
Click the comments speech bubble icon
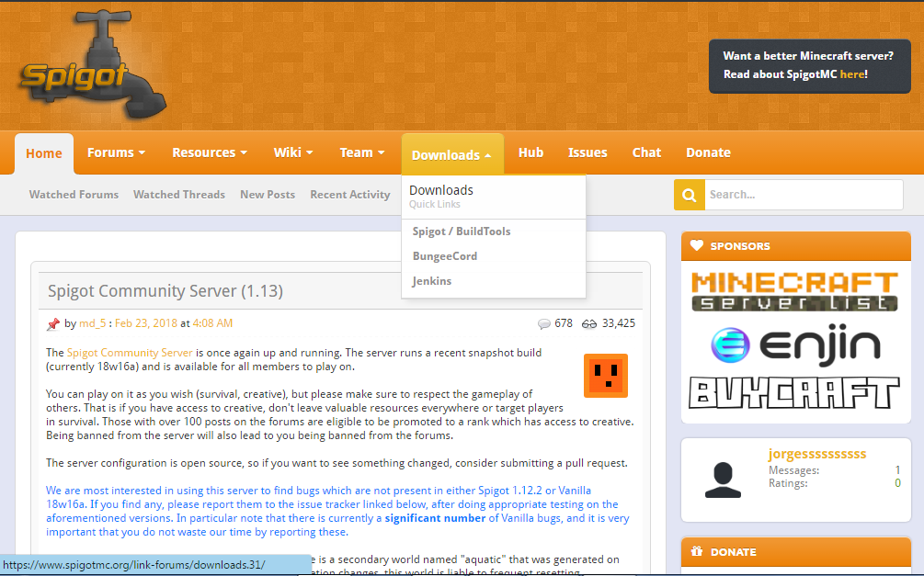tap(544, 324)
